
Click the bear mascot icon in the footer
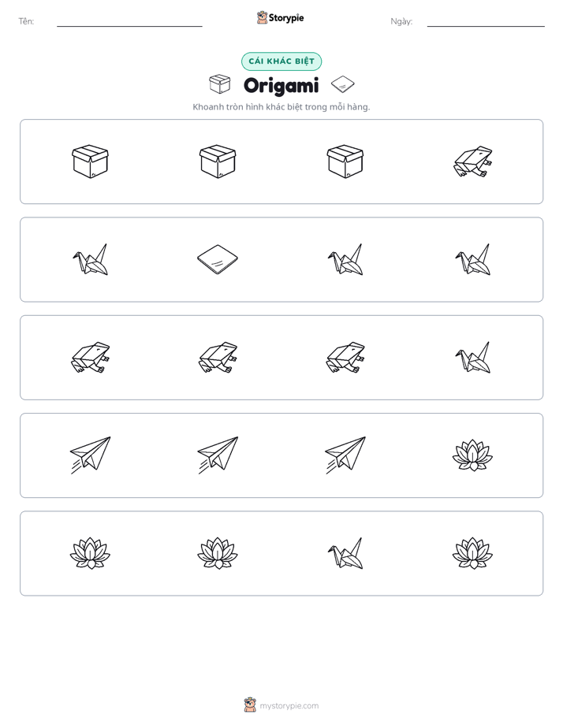pyautogui.click(x=250, y=705)
